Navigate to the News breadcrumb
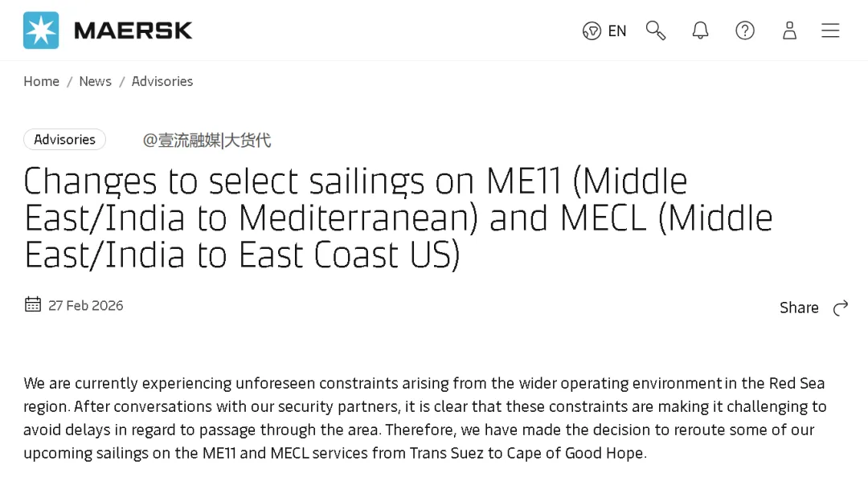The image size is (868, 481). tap(95, 81)
